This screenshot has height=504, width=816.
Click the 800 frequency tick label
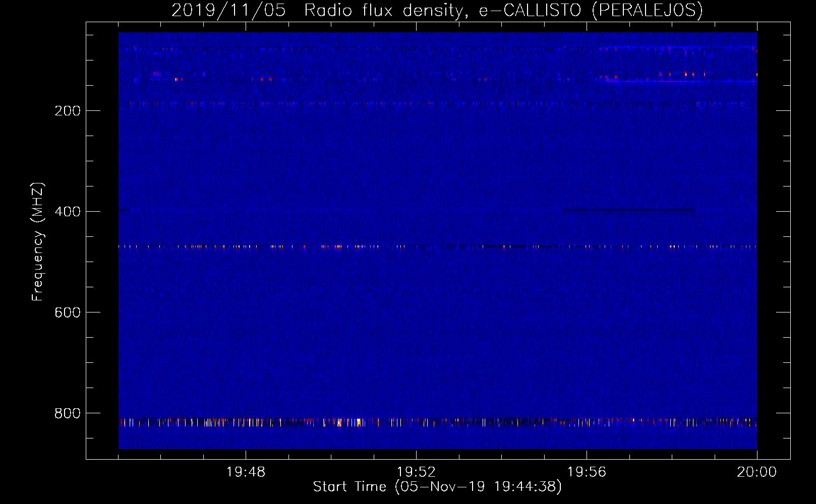click(68, 413)
